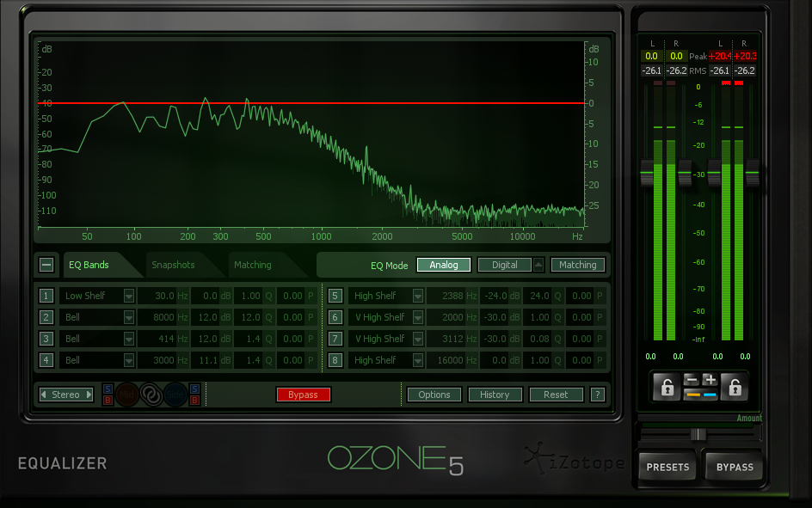812x508 pixels.
Task: Toggle the red Bypass button in EQ panel
Action: 303,395
